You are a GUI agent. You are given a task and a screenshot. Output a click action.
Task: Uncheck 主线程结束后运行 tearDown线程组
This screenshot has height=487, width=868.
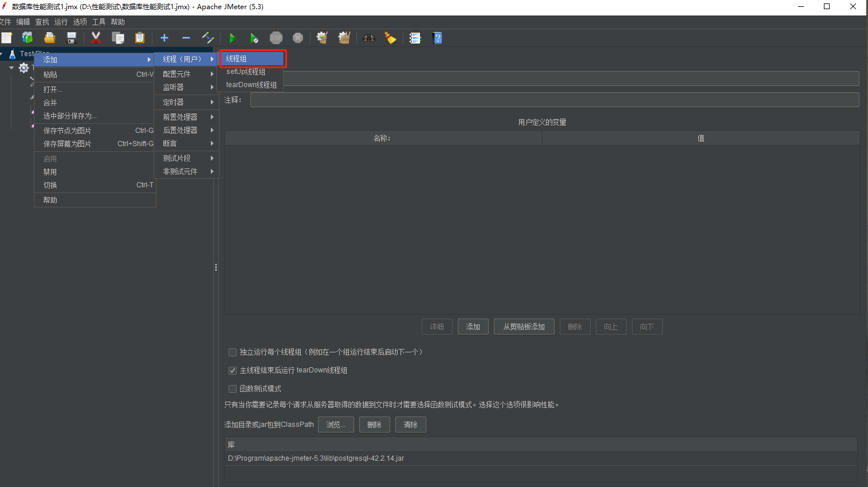click(x=233, y=370)
